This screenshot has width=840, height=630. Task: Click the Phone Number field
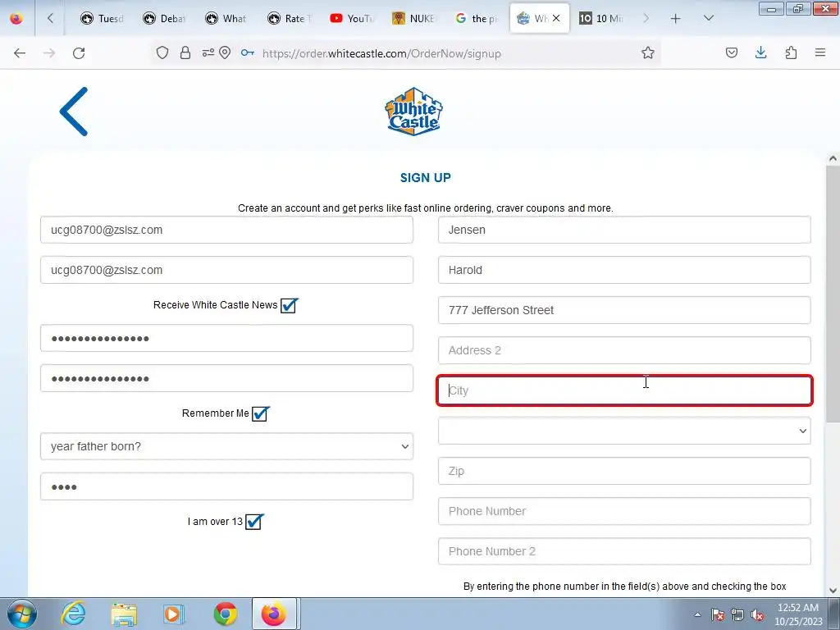(624, 511)
